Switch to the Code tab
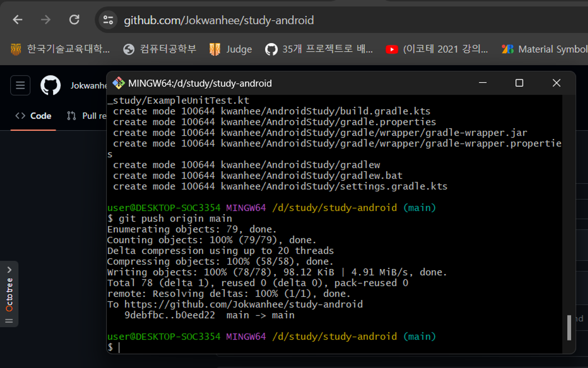 33,116
